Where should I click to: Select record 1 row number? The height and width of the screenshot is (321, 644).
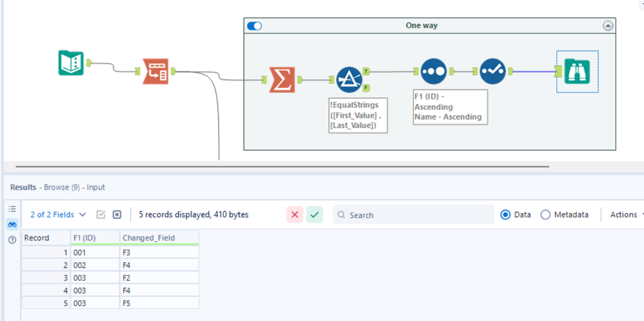pos(46,253)
